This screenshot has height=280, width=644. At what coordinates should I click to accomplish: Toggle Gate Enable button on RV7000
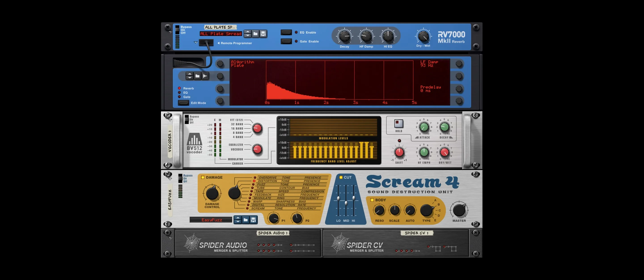tap(286, 42)
